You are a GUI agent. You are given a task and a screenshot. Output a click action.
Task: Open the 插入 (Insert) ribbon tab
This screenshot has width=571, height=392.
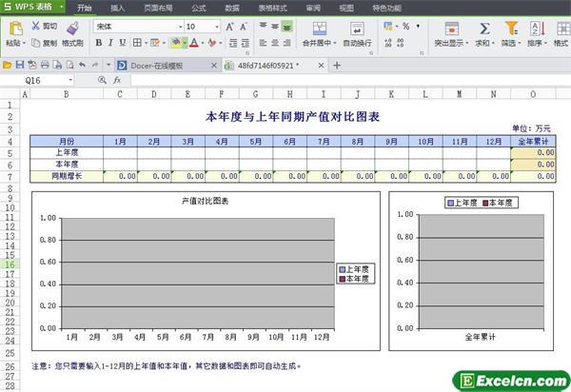point(117,8)
